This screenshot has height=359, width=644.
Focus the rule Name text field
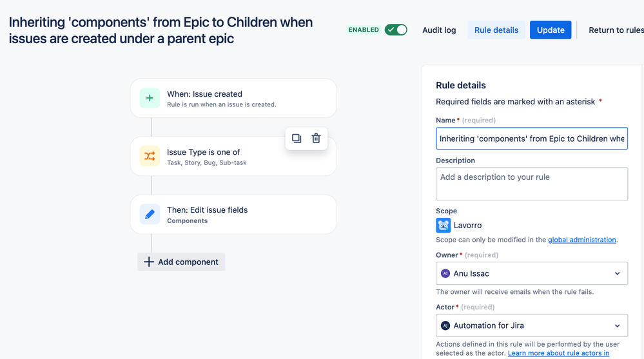click(532, 139)
